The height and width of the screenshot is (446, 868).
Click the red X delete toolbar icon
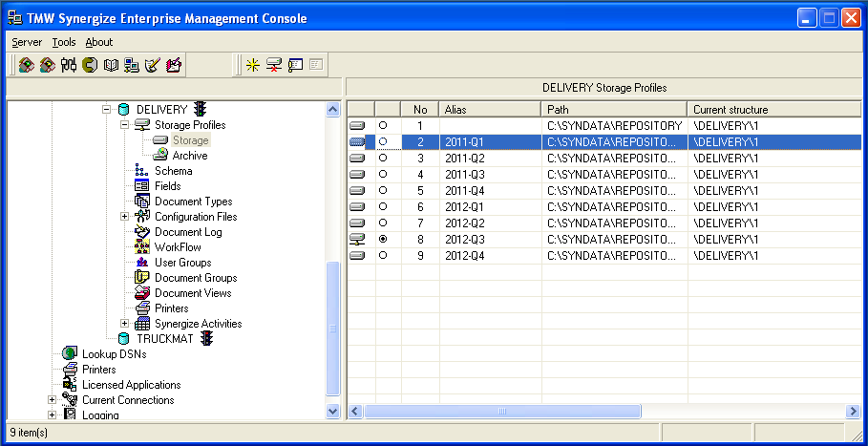click(273, 65)
